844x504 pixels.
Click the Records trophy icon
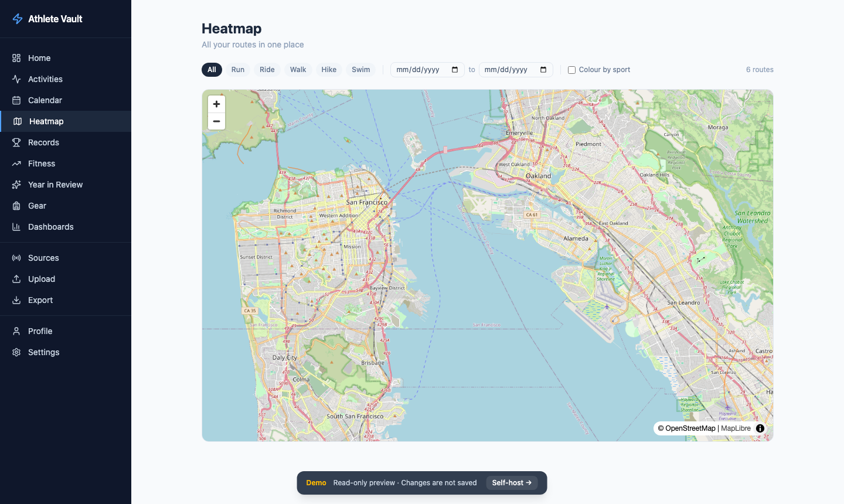tap(16, 142)
